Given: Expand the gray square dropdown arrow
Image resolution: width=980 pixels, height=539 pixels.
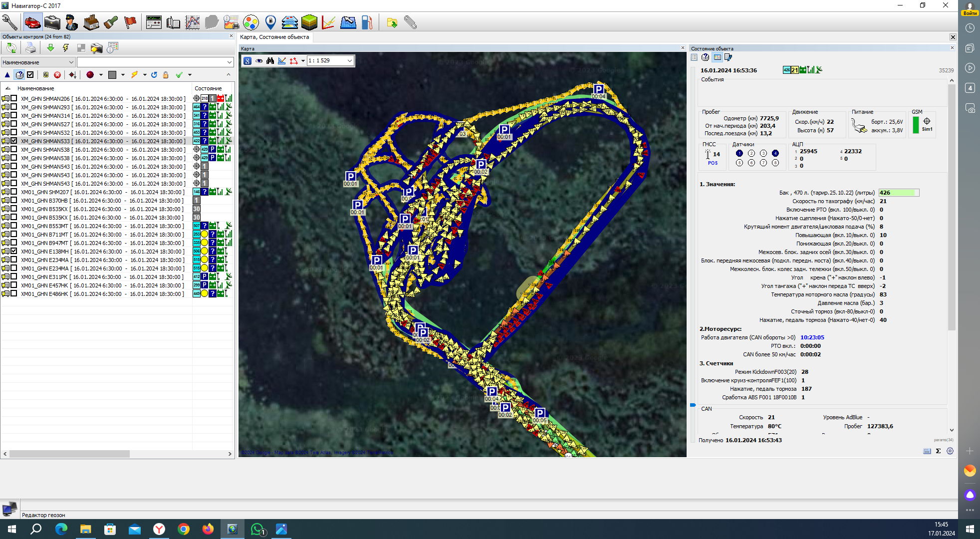Looking at the screenshot, I should pyautogui.click(x=123, y=75).
